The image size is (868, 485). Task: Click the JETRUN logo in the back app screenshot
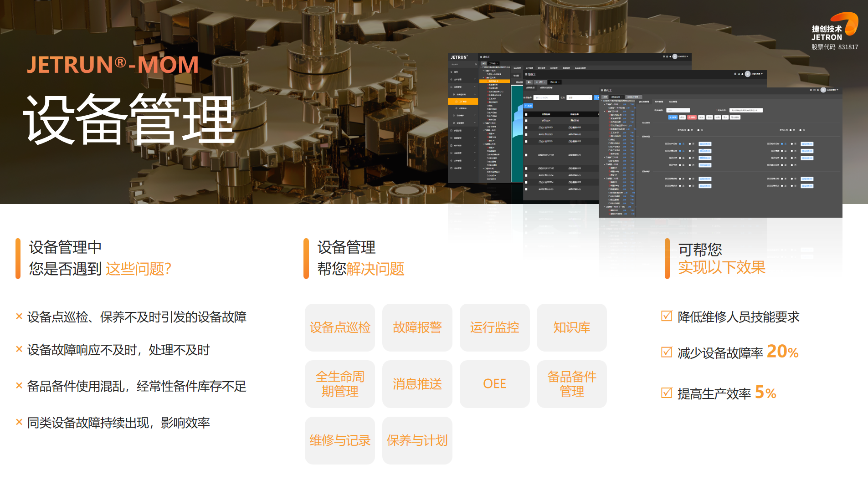pos(459,57)
